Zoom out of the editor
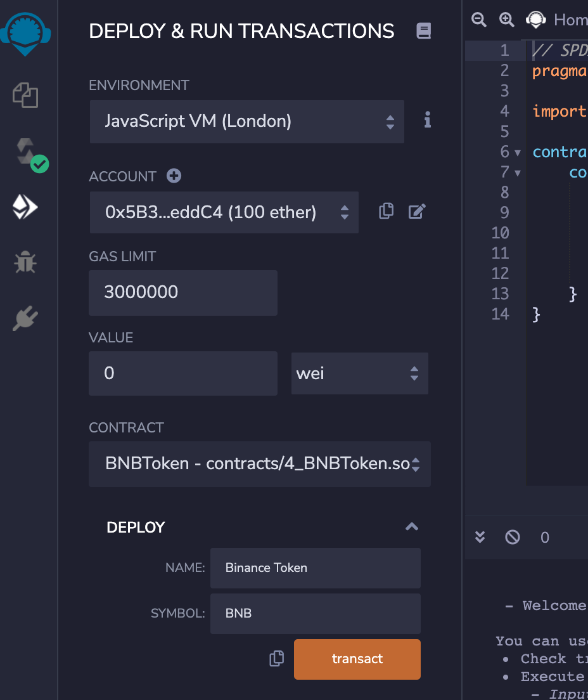Image resolution: width=588 pixels, height=700 pixels. [x=478, y=20]
